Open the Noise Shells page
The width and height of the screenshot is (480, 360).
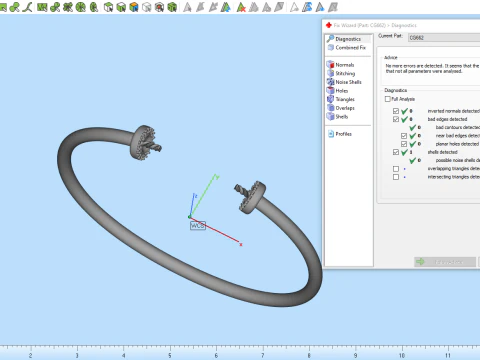pos(348,82)
